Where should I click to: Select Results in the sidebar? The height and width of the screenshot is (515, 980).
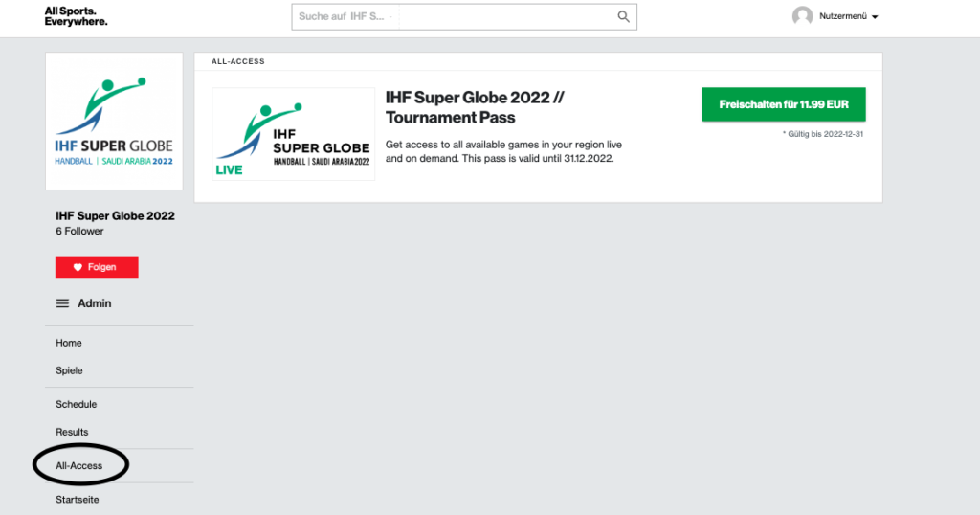click(x=72, y=432)
